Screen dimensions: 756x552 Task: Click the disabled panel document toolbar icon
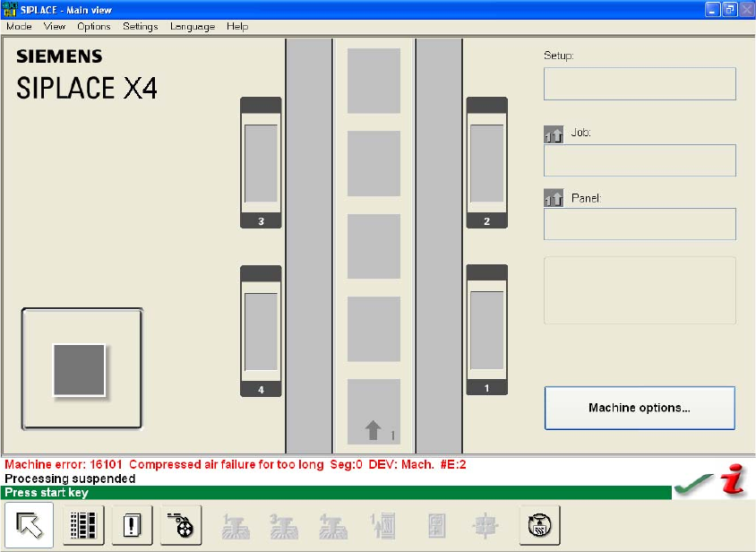pyautogui.click(x=437, y=526)
